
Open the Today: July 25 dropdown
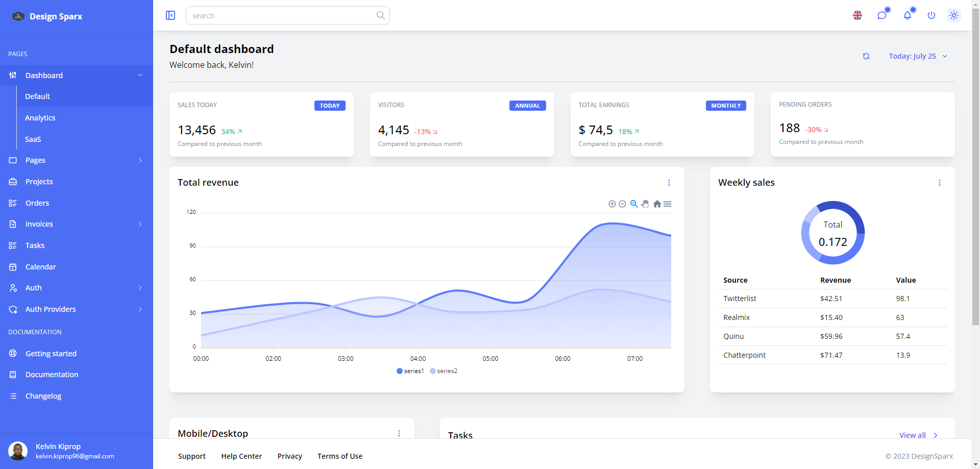pos(917,56)
